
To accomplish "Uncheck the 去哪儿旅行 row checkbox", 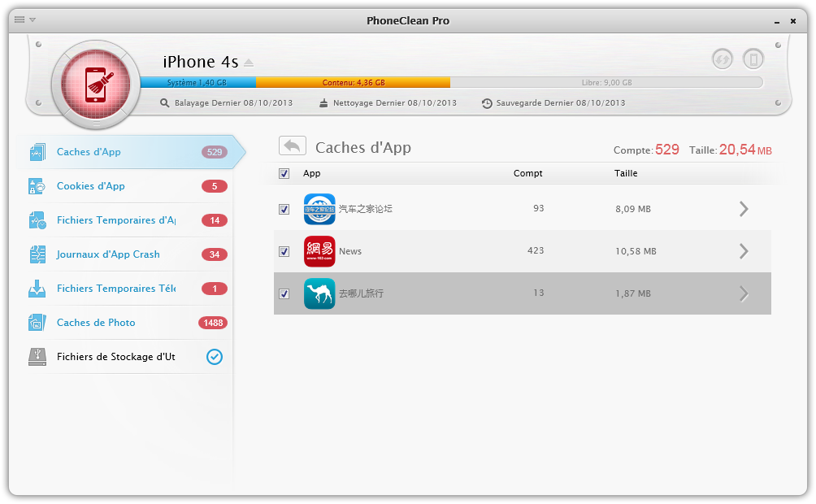I will point(284,293).
